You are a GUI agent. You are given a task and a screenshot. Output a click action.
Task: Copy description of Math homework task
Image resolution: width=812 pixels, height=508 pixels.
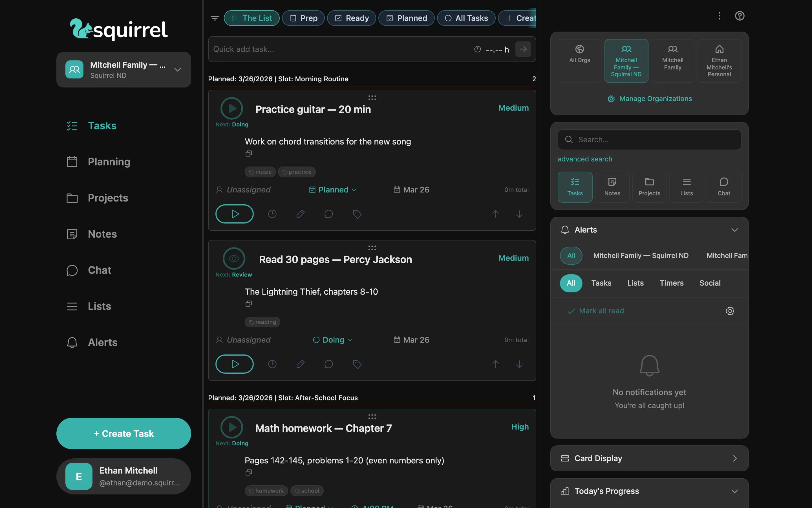pyautogui.click(x=248, y=472)
